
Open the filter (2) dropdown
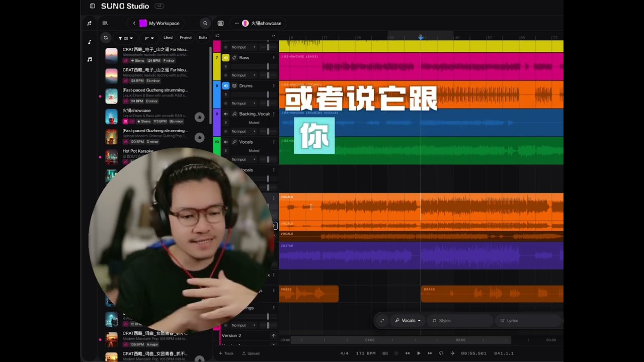126,38
